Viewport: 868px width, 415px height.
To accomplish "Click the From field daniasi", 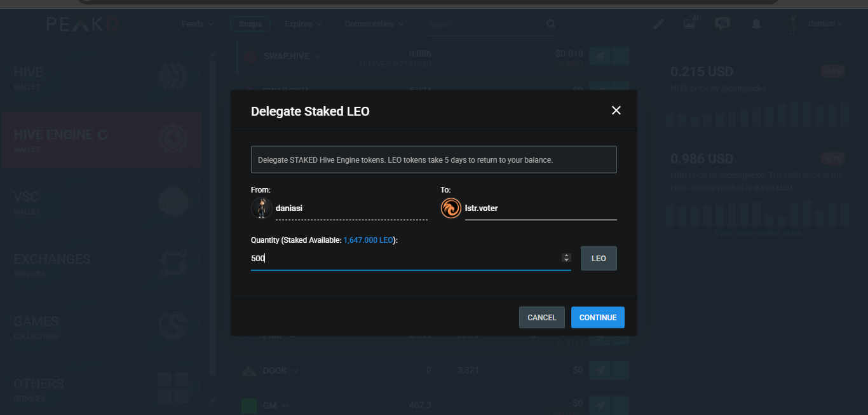I will tap(351, 208).
